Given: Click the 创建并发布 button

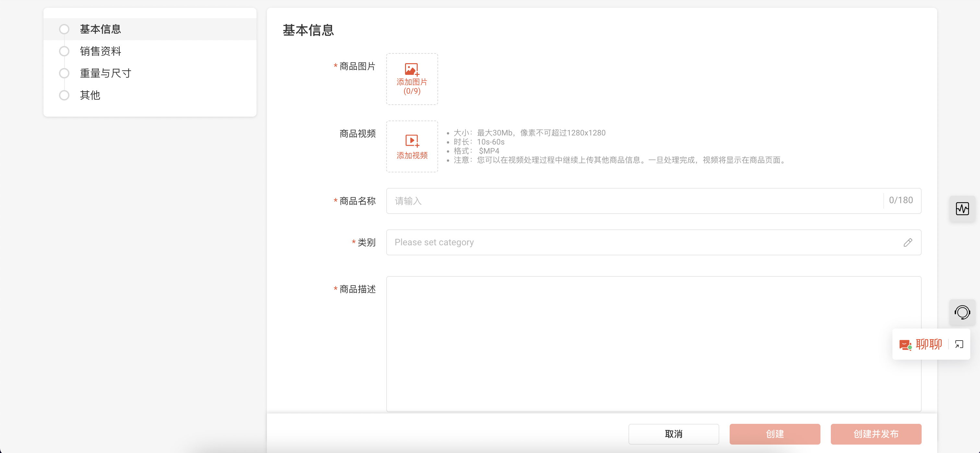Looking at the screenshot, I should tap(876, 434).
